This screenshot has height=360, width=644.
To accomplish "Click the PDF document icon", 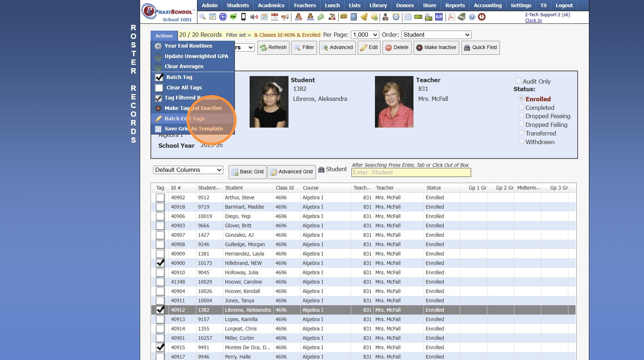I will pos(451,17).
